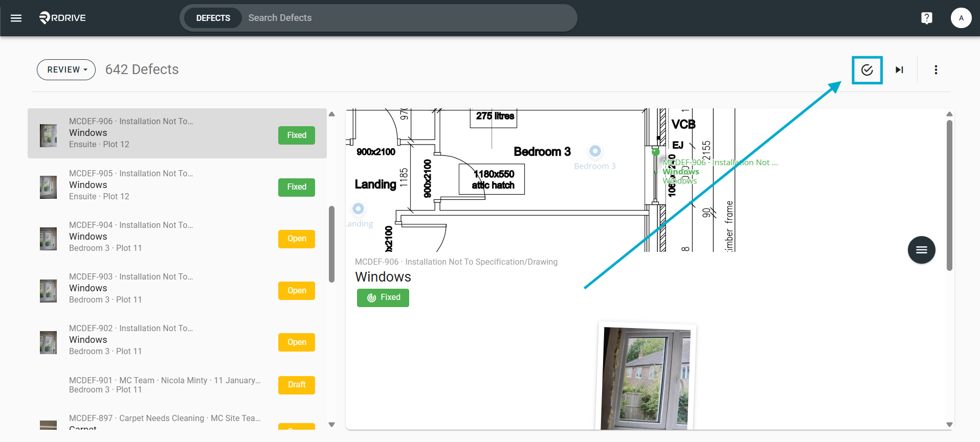Image resolution: width=980 pixels, height=442 pixels.
Task: Select the DEFECTS search scope
Action: click(213, 18)
